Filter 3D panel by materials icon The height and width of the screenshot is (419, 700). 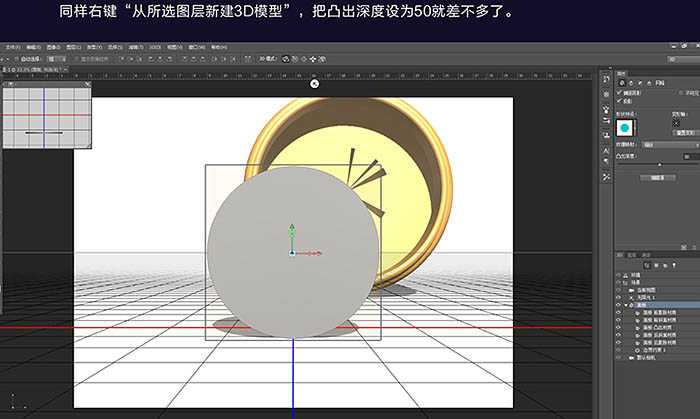[665, 266]
